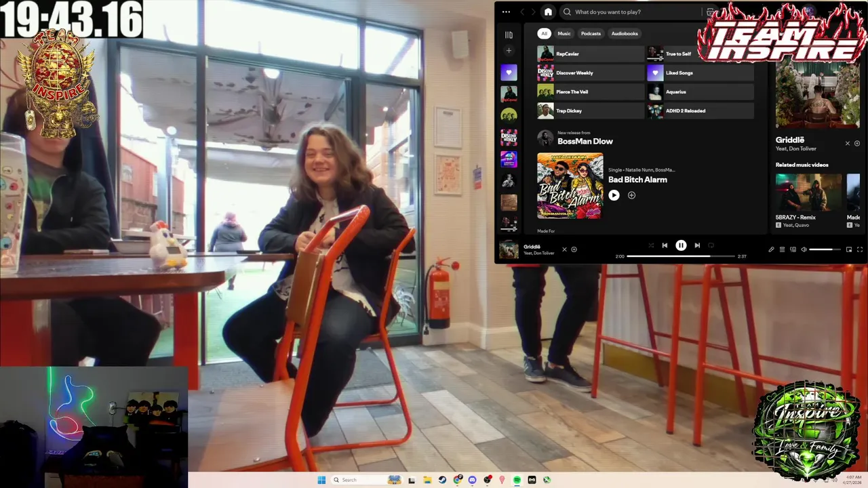Screen dimensions: 868x488
Task: Mute with the speaker volume icon
Action: pyautogui.click(x=804, y=249)
